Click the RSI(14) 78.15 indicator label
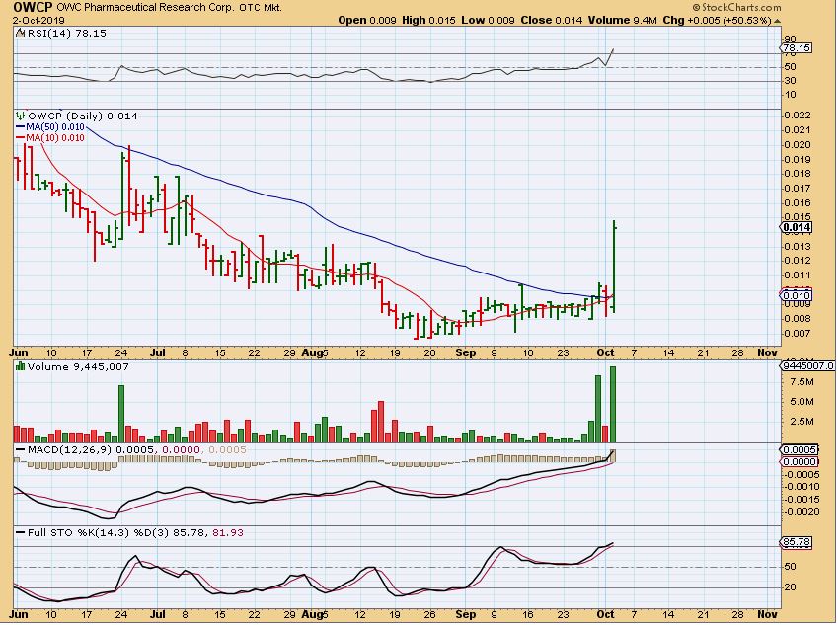 67,34
